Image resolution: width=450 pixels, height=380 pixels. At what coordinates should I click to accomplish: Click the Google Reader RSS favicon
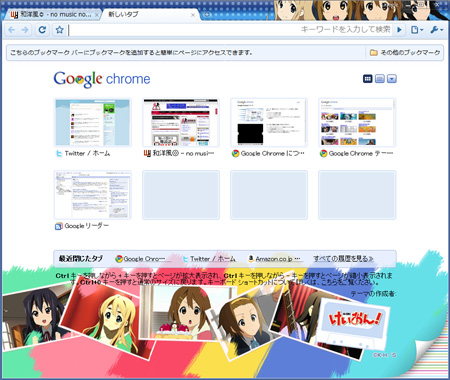[59, 226]
